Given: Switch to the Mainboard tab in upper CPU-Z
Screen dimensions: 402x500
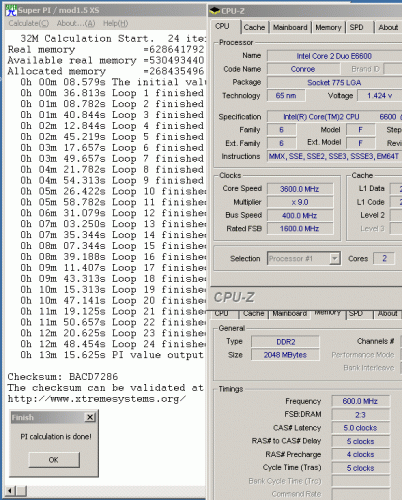Looking at the screenshot, I should pyautogui.click(x=290, y=27).
